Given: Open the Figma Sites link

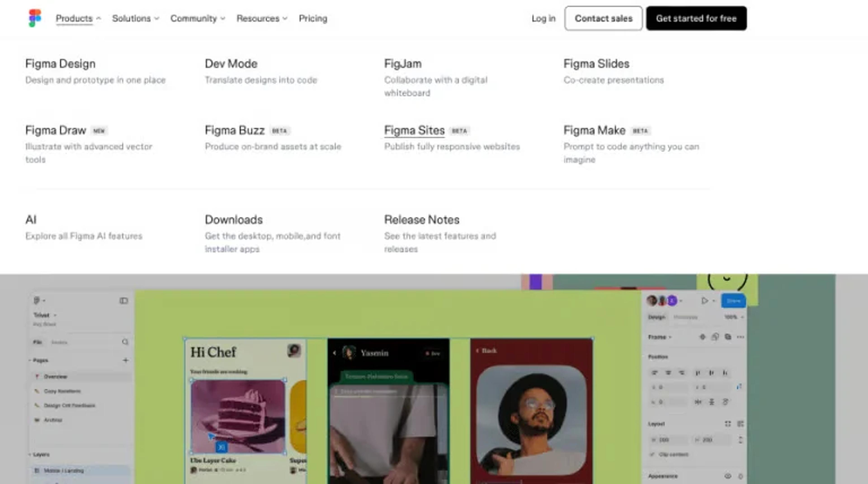Looking at the screenshot, I should click(x=414, y=130).
